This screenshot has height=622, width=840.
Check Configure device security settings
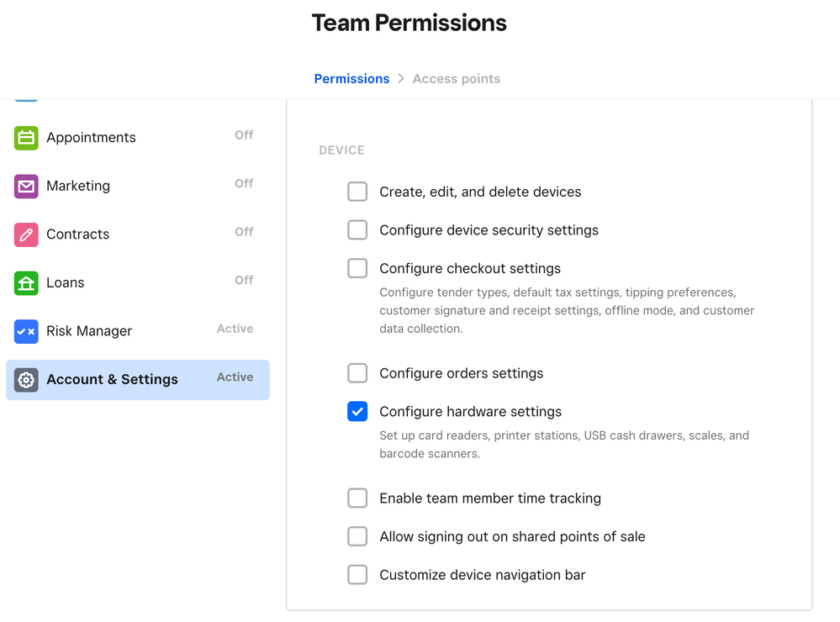(357, 230)
